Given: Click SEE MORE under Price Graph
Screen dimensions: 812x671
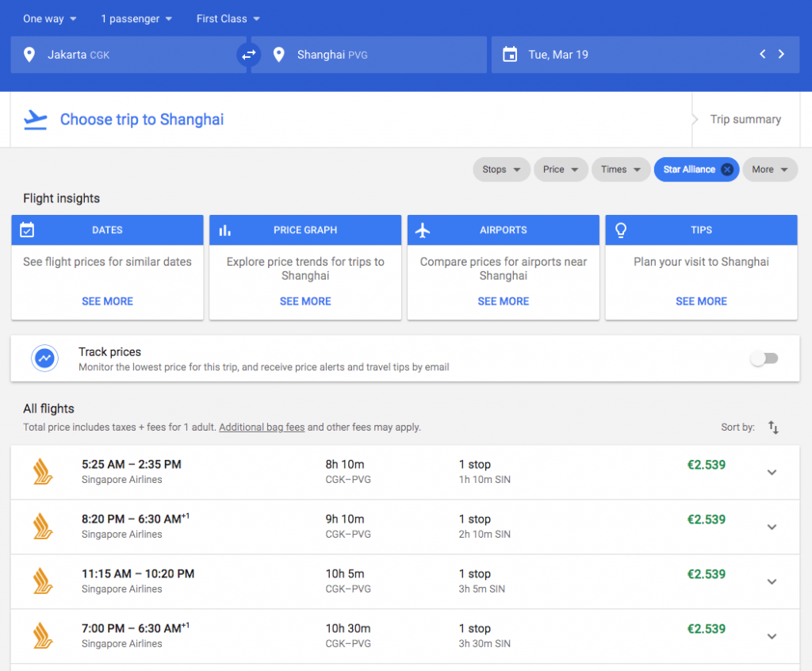Looking at the screenshot, I should coord(305,301).
